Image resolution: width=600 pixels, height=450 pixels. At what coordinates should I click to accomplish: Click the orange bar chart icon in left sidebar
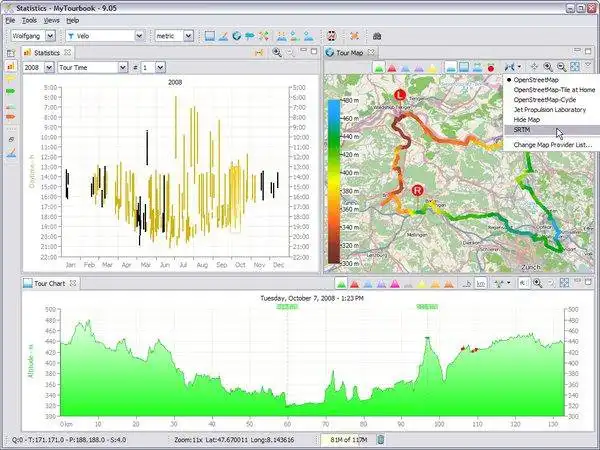click(x=11, y=67)
